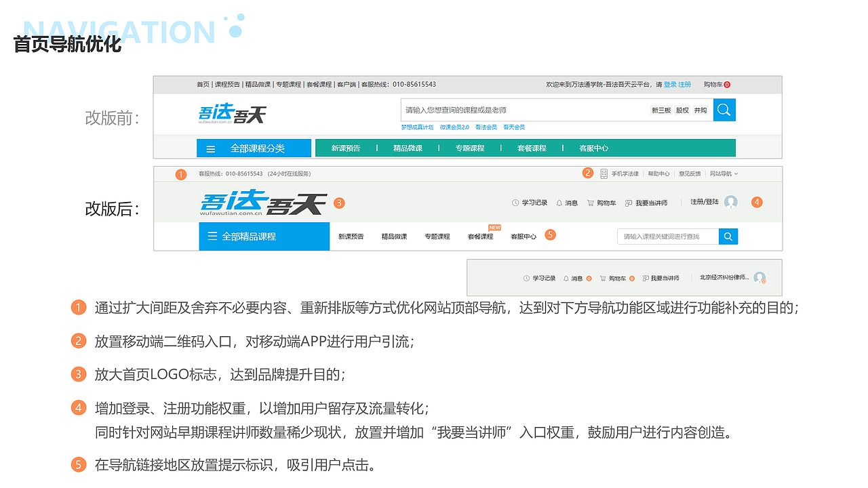Screen dimensions: 868x488
Task: Click 客服热线 010-85615543 (24小时在线服务) text
Action: coord(254,174)
